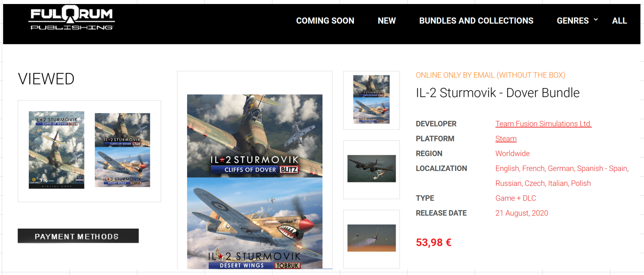The height and width of the screenshot is (275, 644).
Task: Click the Steam platform link
Action: pyautogui.click(x=506, y=138)
